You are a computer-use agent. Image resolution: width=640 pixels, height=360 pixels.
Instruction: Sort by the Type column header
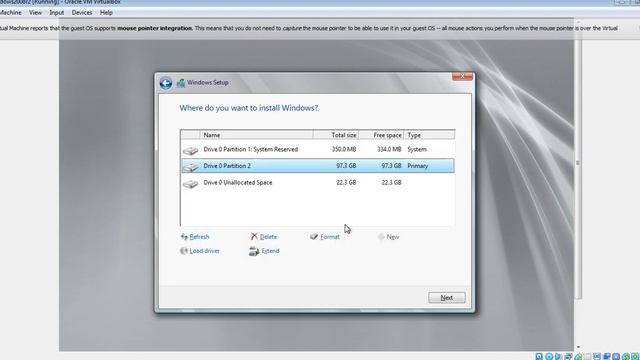pyautogui.click(x=429, y=135)
